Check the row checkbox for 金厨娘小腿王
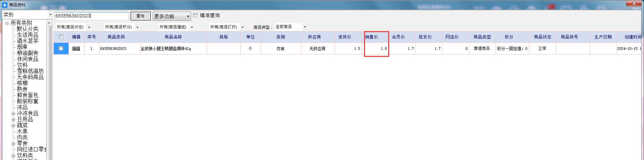 coord(61,49)
